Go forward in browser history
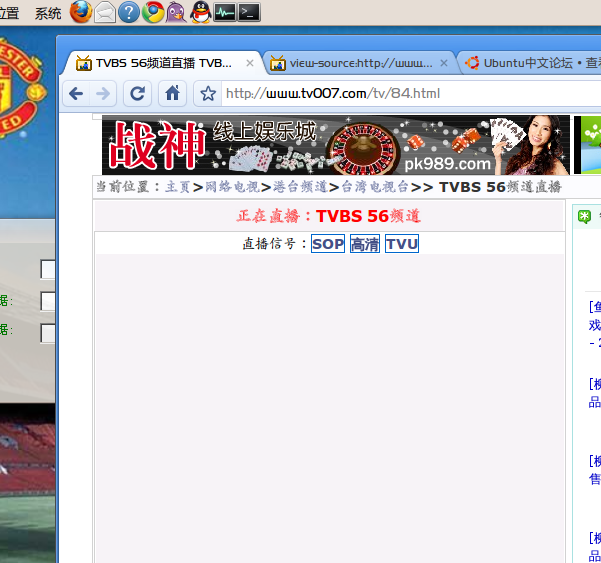601x563 pixels. tap(103, 94)
